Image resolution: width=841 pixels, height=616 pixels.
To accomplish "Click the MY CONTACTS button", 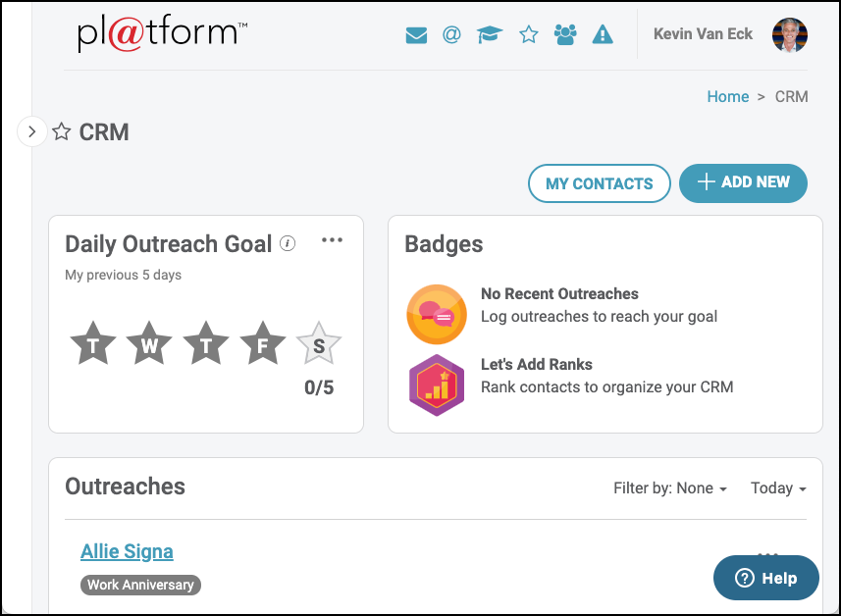I will pyautogui.click(x=599, y=183).
